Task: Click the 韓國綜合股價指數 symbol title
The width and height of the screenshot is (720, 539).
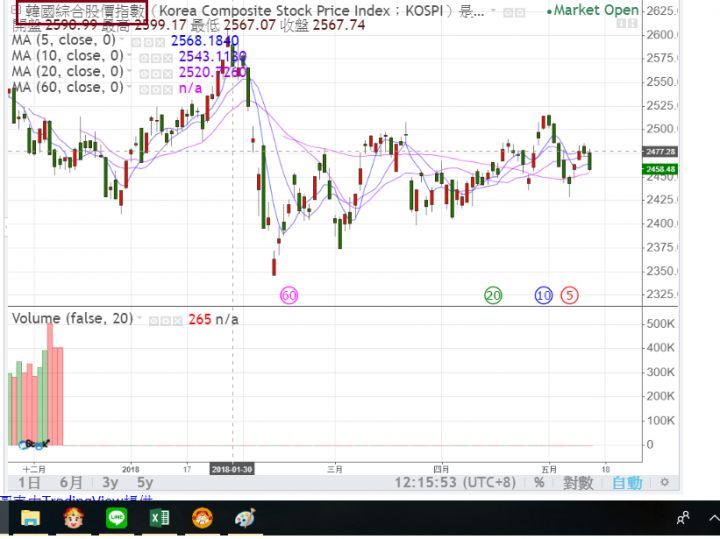Action: click(x=85, y=11)
